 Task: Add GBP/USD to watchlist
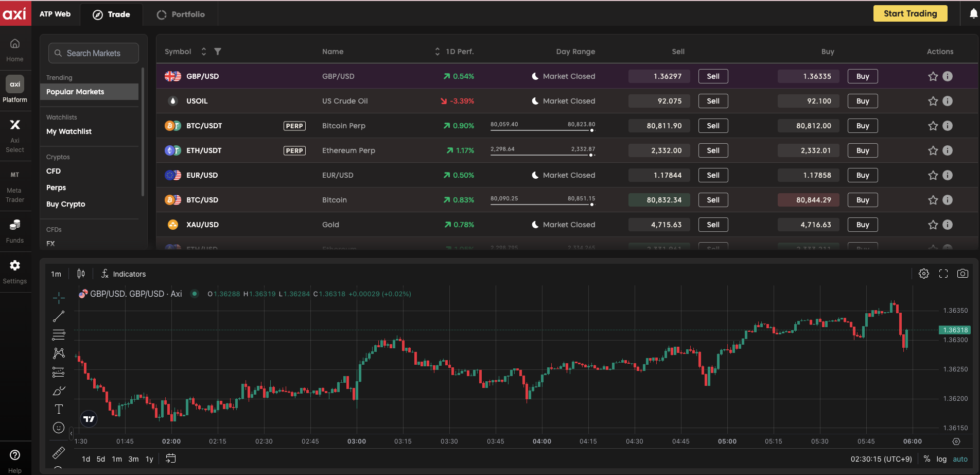[933, 76]
